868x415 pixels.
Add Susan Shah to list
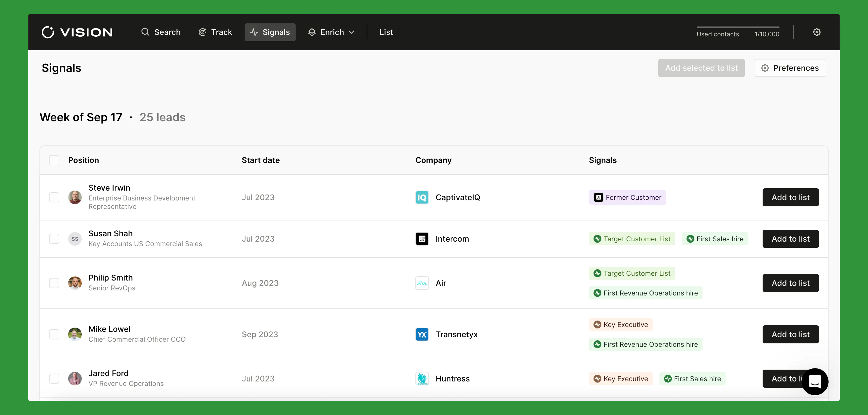pyautogui.click(x=790, y=239)
